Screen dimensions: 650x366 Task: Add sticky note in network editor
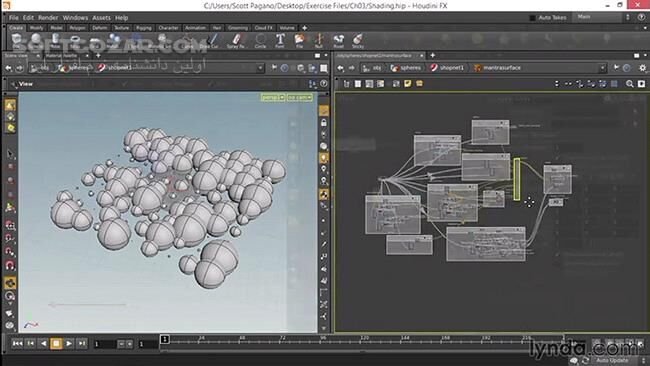click(408, 84)
